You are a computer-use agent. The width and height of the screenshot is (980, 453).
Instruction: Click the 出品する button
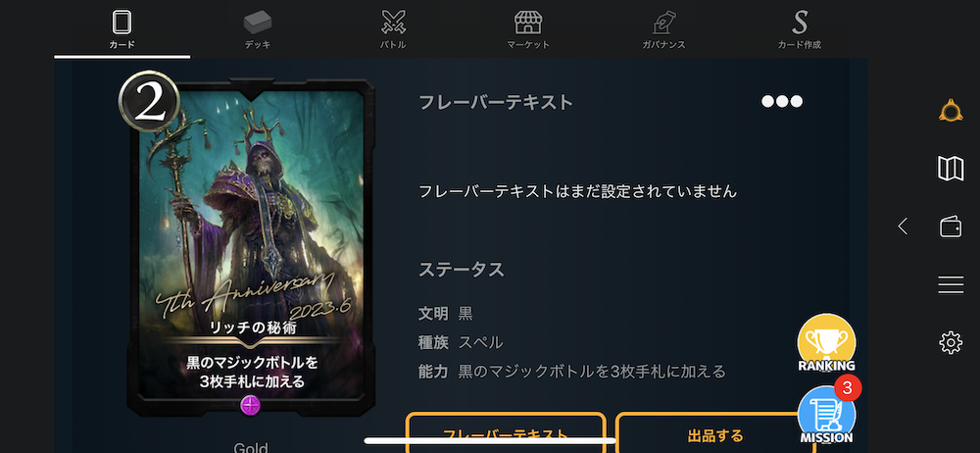pyautogui.click(x=715, y=432)
